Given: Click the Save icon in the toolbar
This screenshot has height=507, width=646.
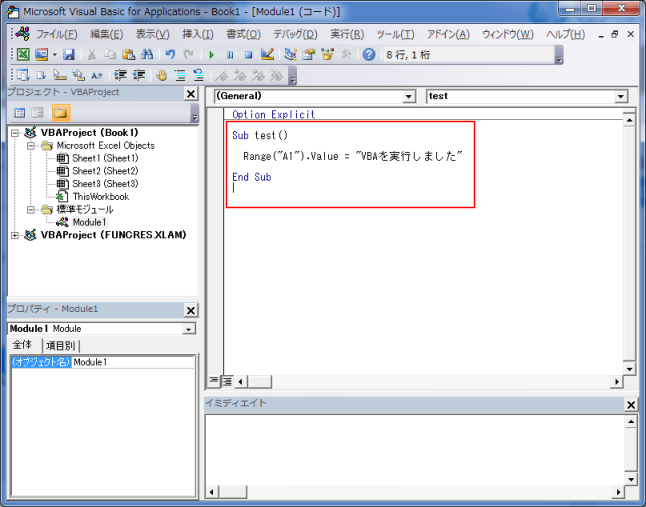Looking at the screenshot, I should click(69, 54).
